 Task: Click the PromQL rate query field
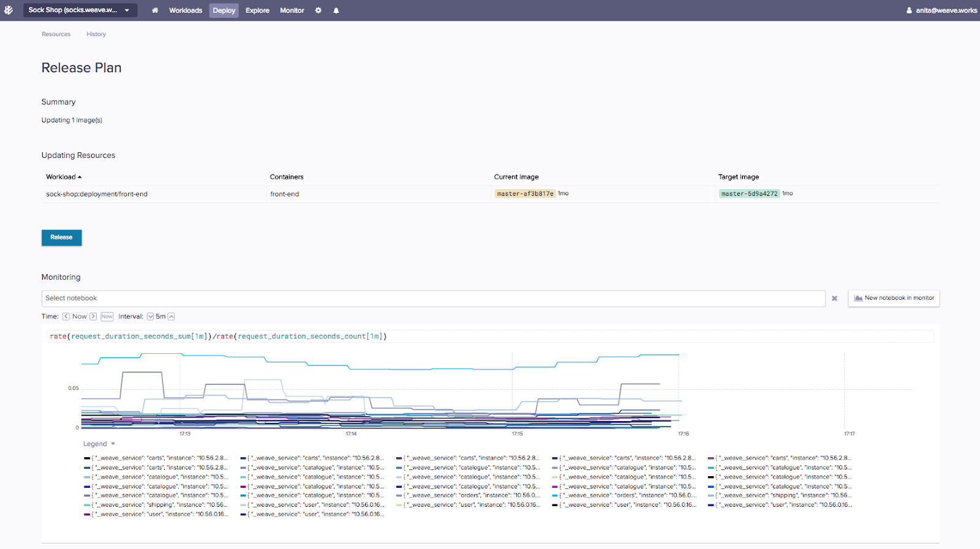tap(490, 337)
